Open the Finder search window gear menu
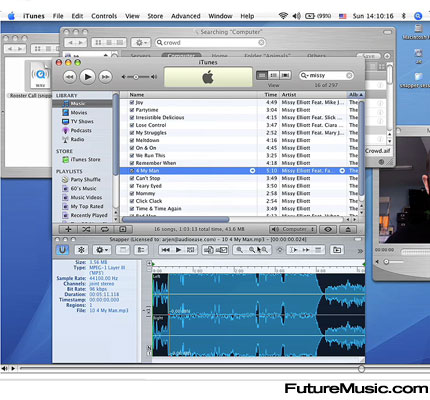Viewport: 430px width, 400px height. pyautogui.click(x=140, y=43)
